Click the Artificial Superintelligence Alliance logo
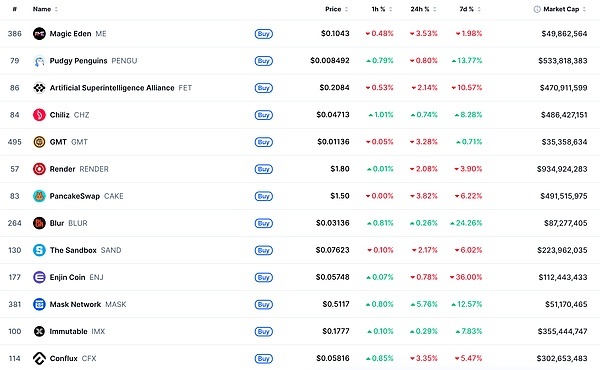 [x=39, y=88]
